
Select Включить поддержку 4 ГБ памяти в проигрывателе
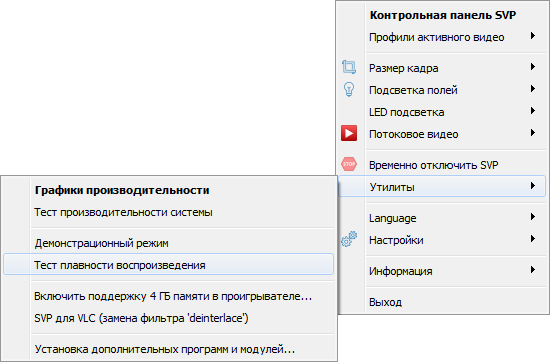click(168, 296)
